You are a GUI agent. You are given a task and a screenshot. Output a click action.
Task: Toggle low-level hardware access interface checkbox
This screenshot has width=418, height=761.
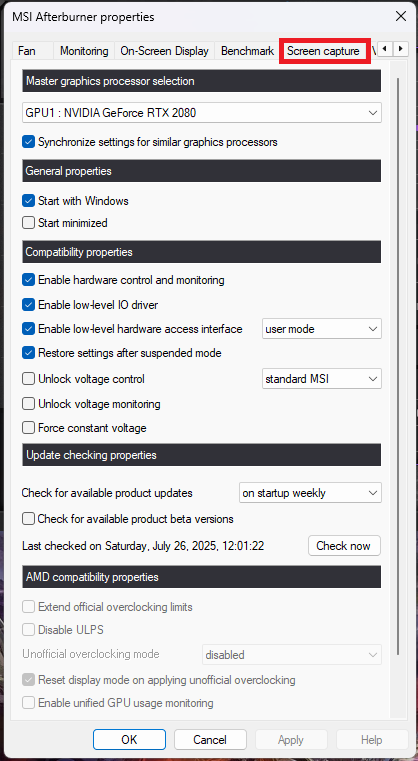coord(29,329)
